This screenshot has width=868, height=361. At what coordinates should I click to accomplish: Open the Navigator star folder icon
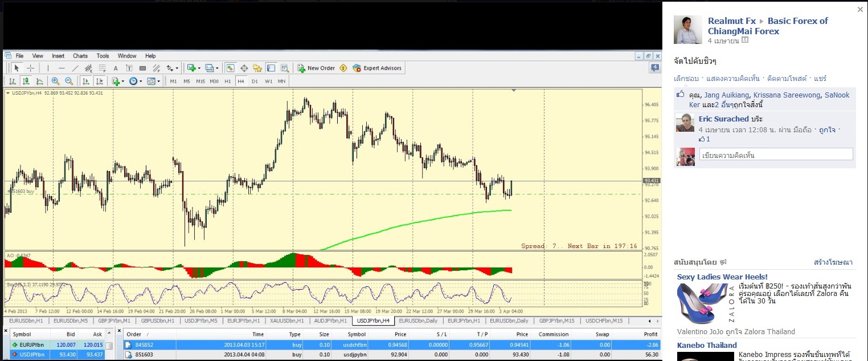pos(257,68)
